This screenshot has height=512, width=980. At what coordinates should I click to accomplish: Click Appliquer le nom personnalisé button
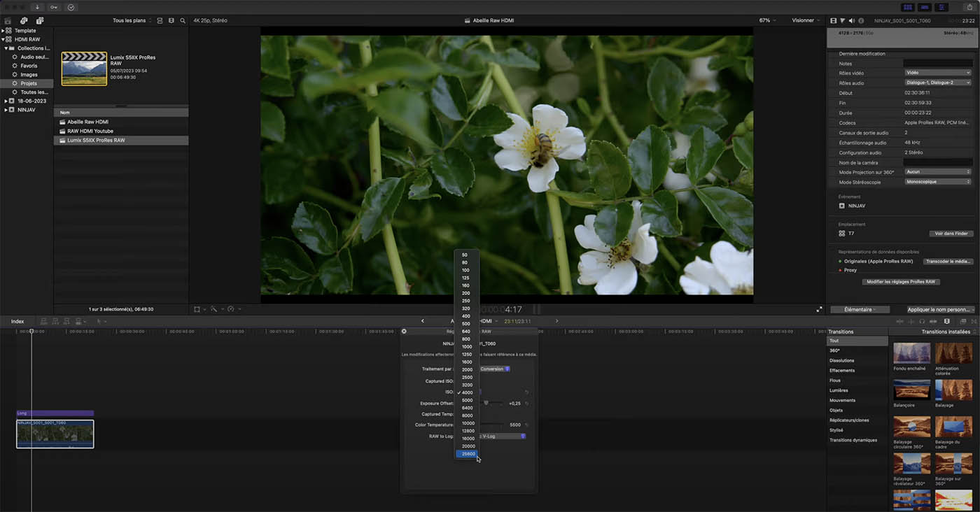[941, 309]
